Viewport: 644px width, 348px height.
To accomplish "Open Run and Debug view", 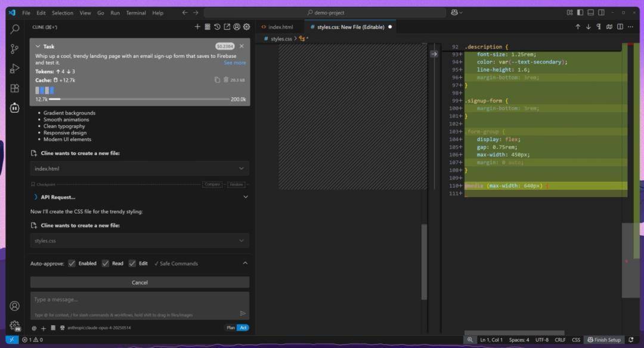I will (x=14, y=69).
